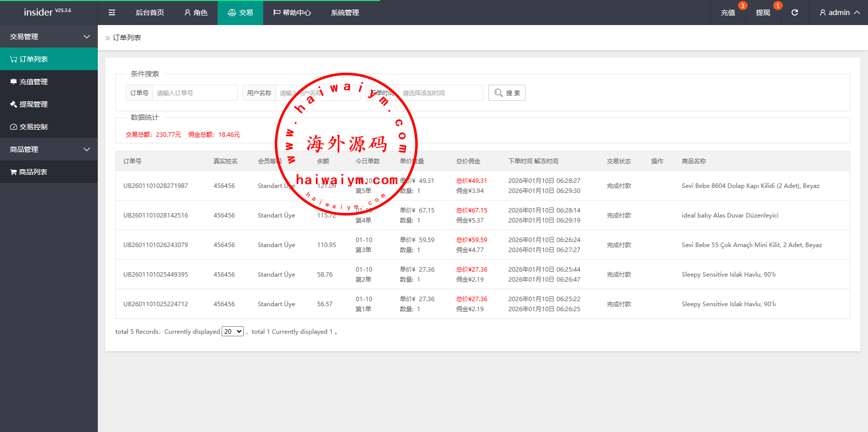The width and height of the screenshot is (868, 432).
Task: Click the 请选择添加时间 date field
Action: 440,93
